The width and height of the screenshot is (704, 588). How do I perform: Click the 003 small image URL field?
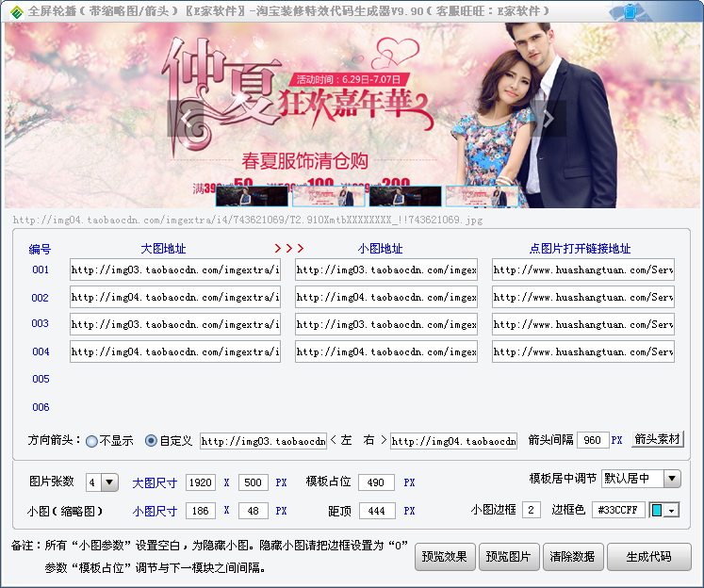pos(386,324)
